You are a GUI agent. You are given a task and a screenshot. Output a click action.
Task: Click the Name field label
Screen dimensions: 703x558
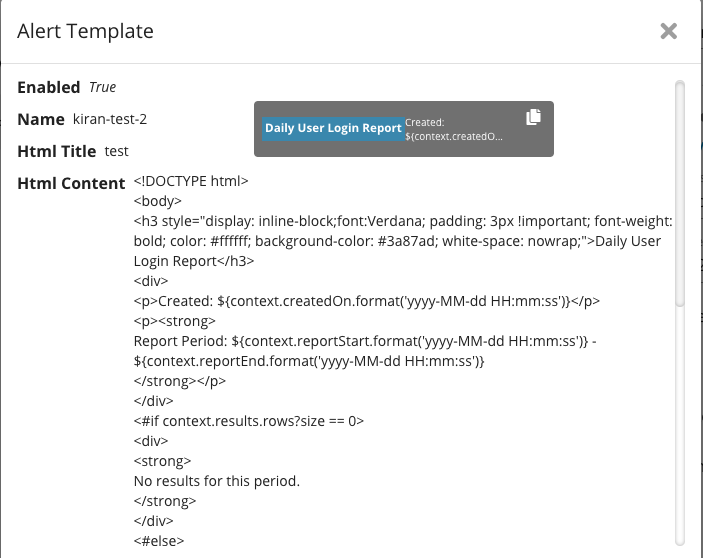point(41,120)
